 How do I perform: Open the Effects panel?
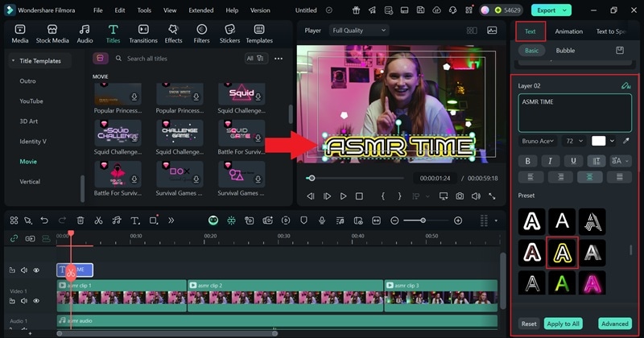point(173,34)
